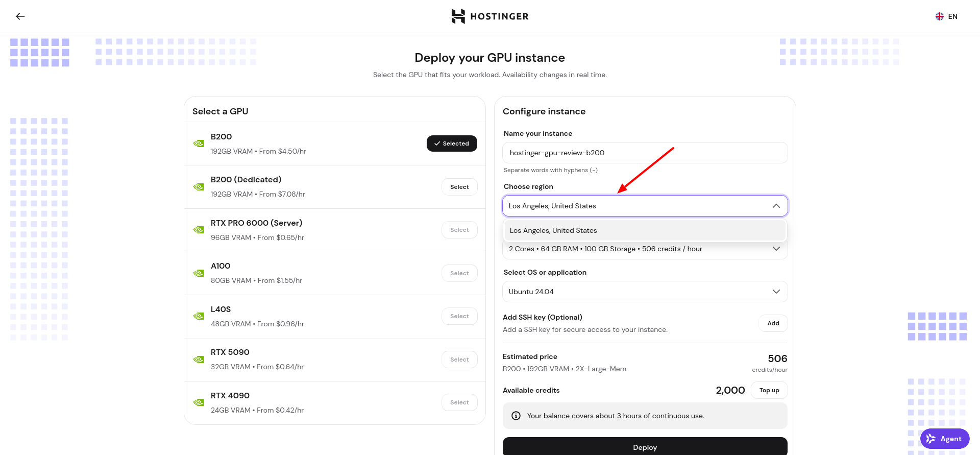Viewport: 980px width, 455px height.
Task: Click the 'Deploy your GPU instance' heading
Action: coord(490,58)
